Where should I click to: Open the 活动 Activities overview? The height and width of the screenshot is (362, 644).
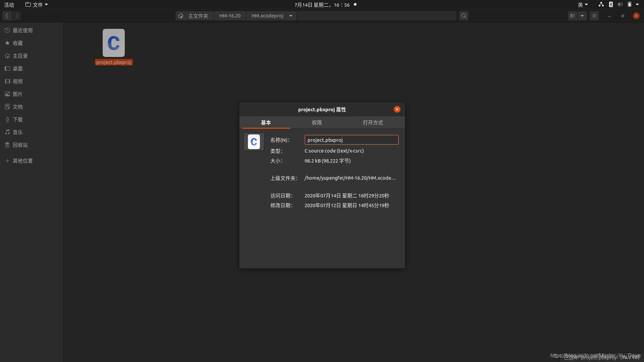coord(9,5)
